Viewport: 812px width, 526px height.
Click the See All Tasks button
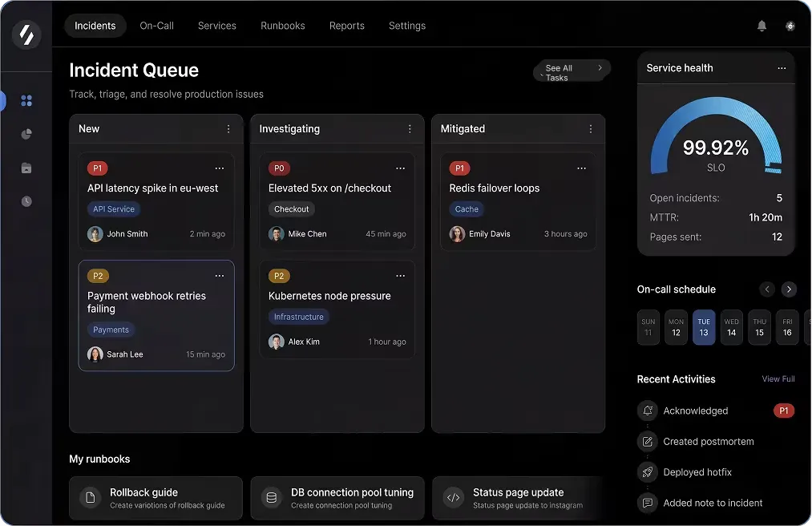[x=571, y=71]
